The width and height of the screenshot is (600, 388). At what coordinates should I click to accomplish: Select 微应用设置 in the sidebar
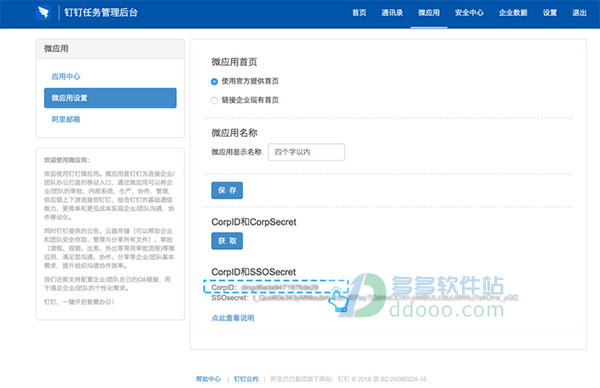[x=110, y=98]
